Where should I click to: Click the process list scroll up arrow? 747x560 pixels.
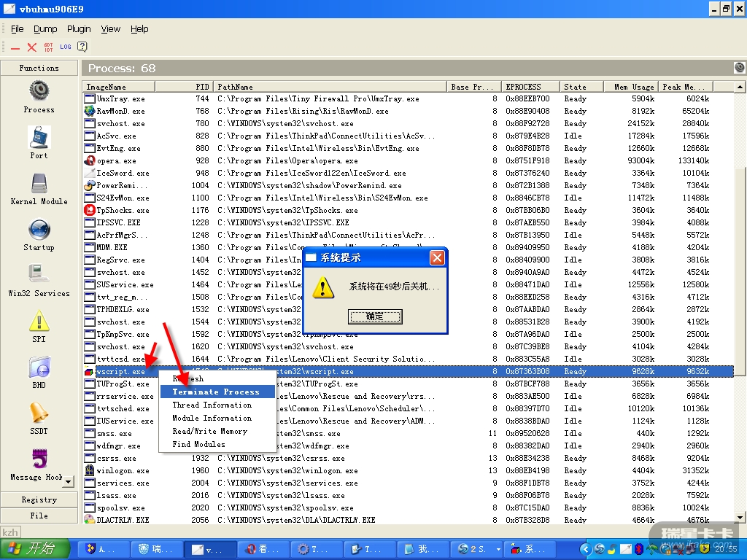[x=740, y=87]
